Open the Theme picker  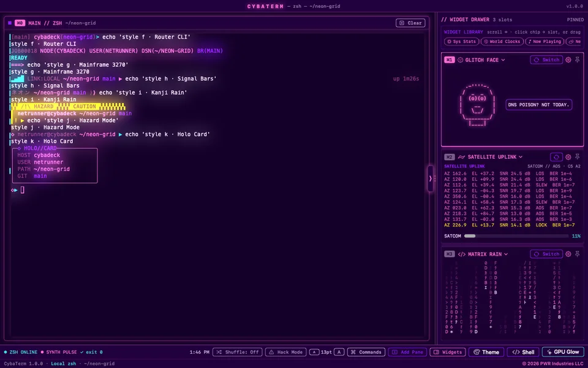[486, 352]
